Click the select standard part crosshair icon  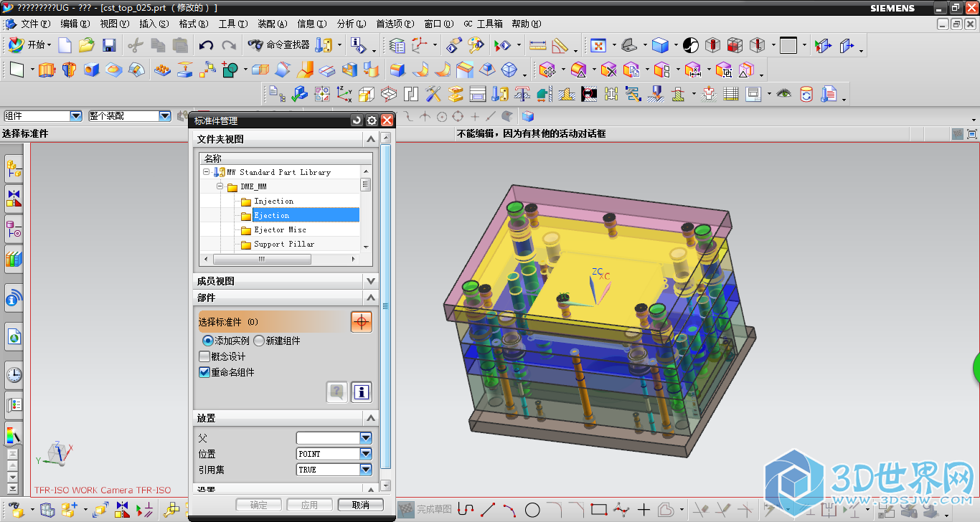point(361,322)
